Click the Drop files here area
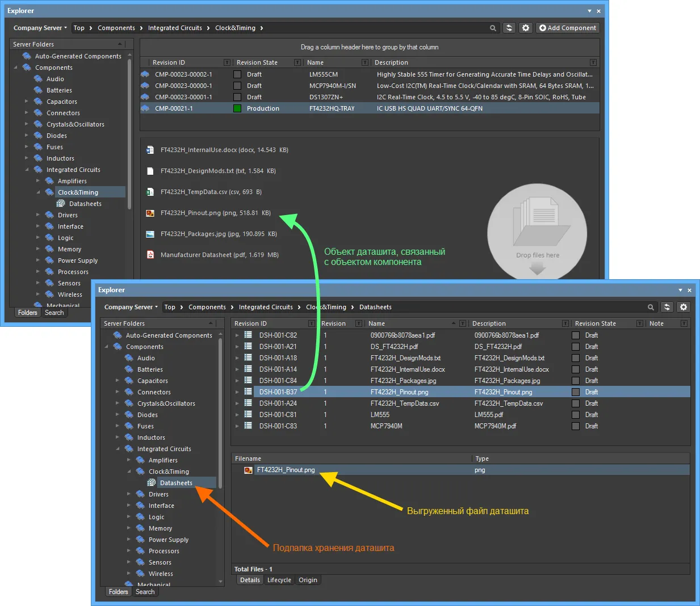This screenshot has width=700, height=606. 537,233
